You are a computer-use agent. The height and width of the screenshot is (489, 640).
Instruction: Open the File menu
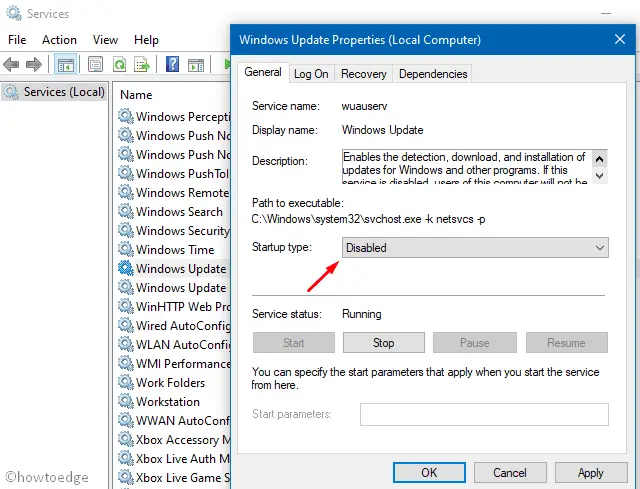pos(17,40)
